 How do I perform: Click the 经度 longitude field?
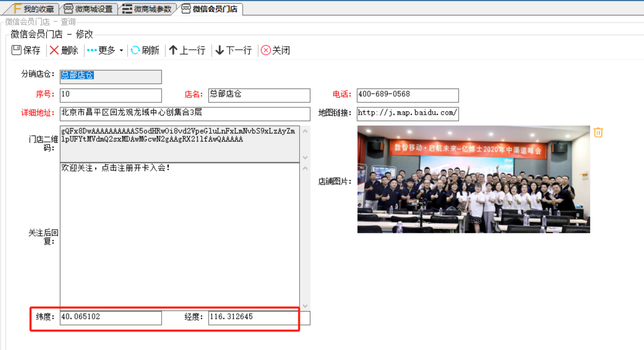coord(259,318)
